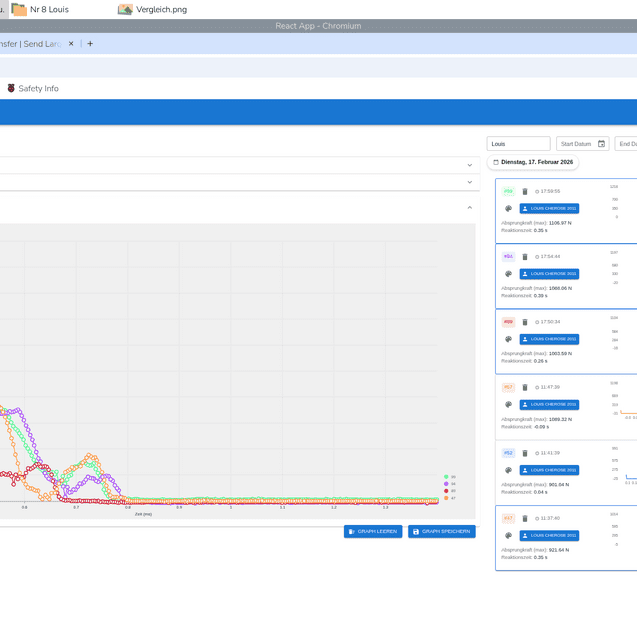
Task: Open color palette for 11:37:40 entry
Action: (508, 536)
